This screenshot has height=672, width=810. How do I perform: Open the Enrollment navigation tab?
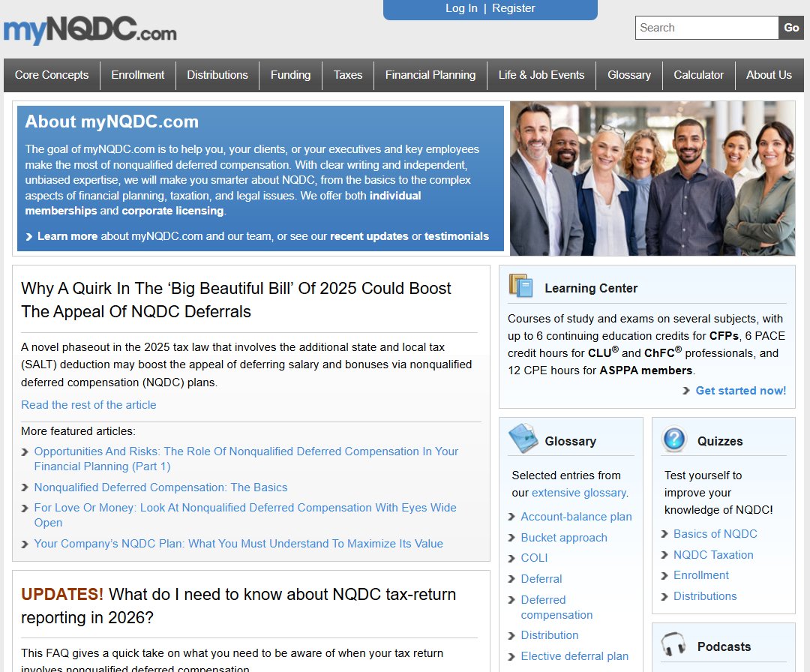click(138, 75)
